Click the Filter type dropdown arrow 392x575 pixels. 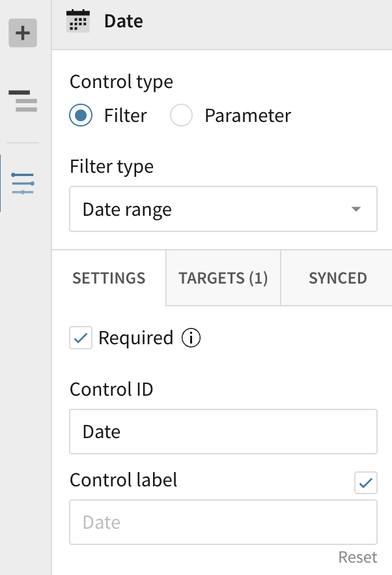tap(356, 209)
